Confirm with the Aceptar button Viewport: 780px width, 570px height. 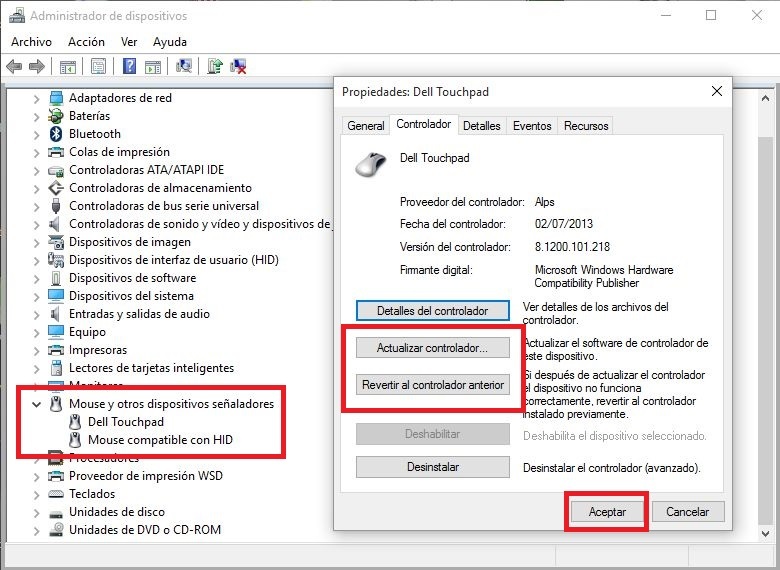coord(607,511)
